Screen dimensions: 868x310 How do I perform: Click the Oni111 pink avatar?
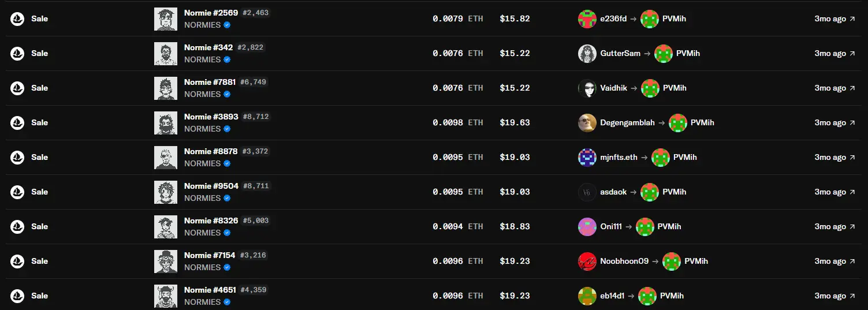coord(587,227)
